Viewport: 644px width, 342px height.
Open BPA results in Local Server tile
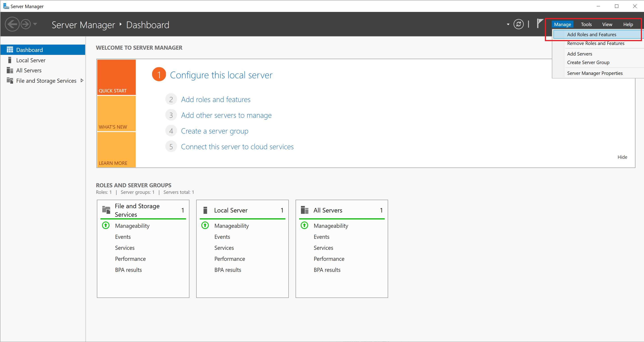(228, 270)
